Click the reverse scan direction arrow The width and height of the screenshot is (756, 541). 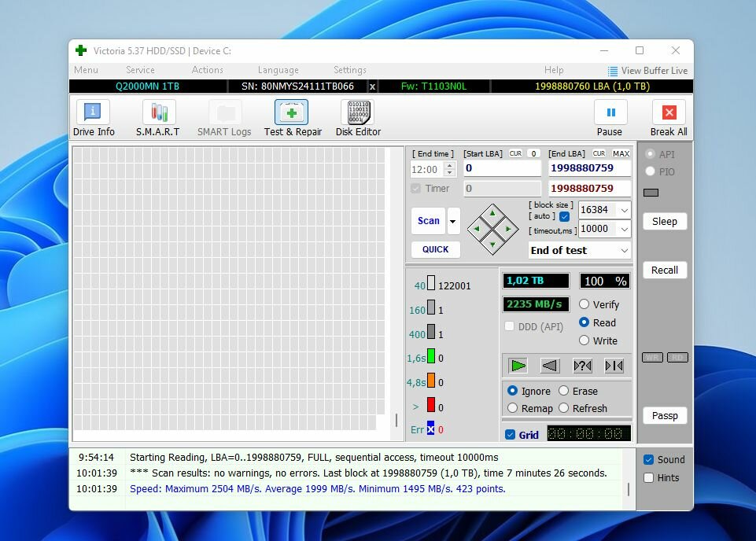tap(550, 366)
